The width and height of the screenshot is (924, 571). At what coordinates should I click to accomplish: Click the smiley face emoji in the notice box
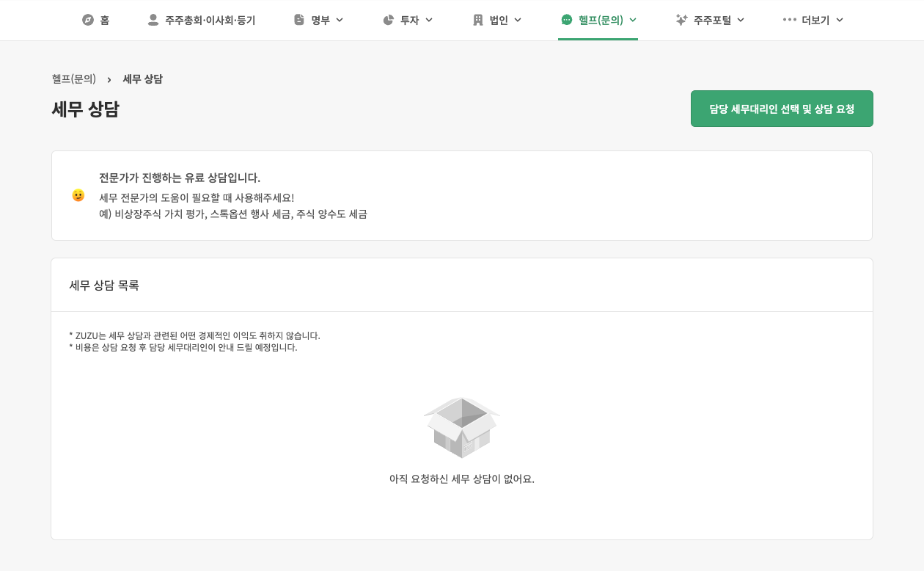pyautogui.click(x=78, y=195)
